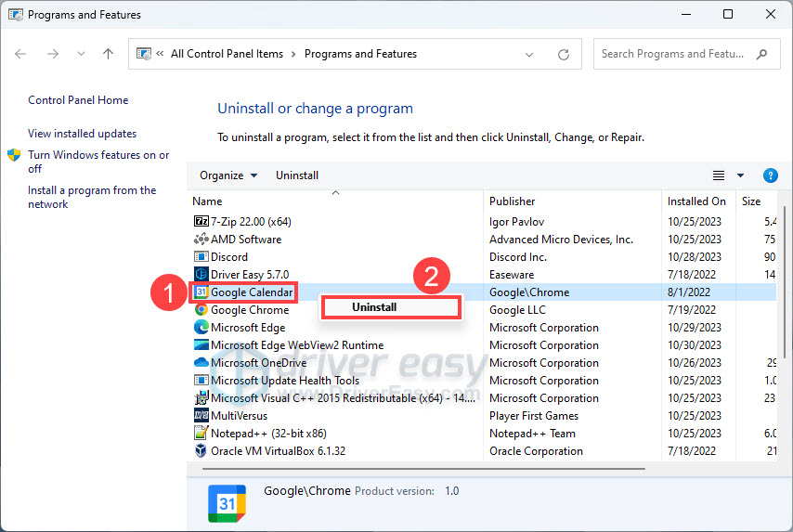Navigate back with the back arrow

coord(21,55)
